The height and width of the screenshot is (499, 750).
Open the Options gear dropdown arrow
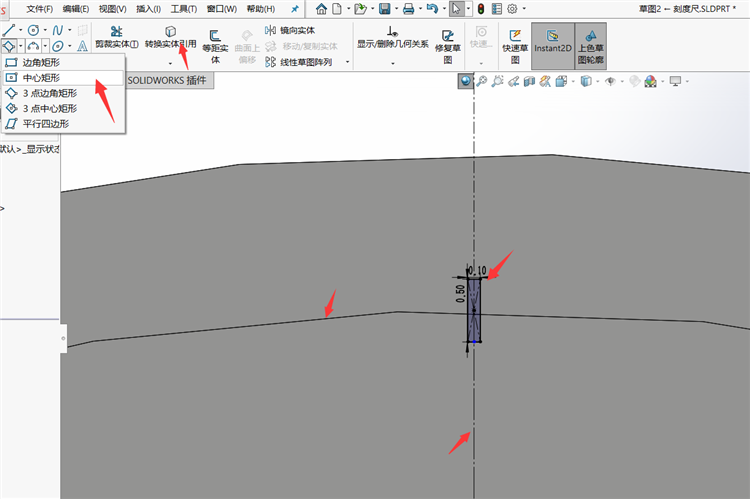pyautogui.click(x=524, y=9)
